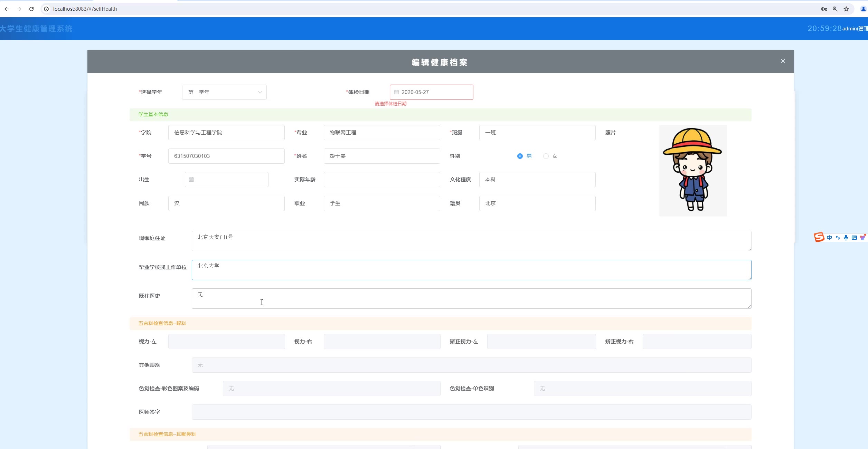Open the saved password key icon
The image size is (868, 449).
824,9
